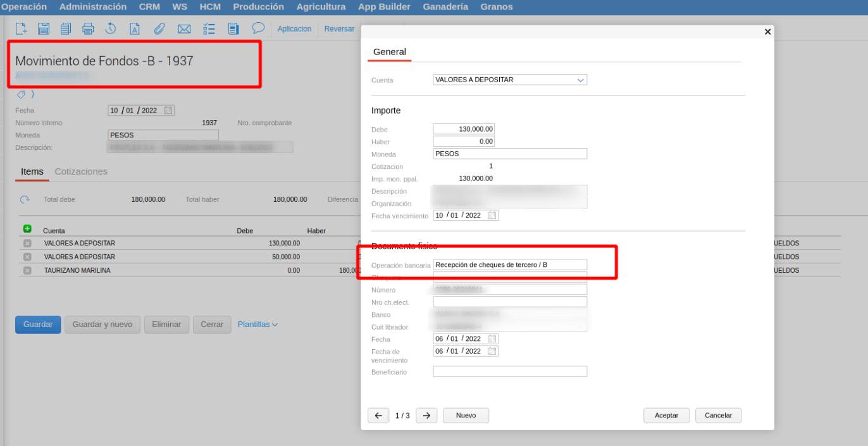Image resolution: width=868 pixels, height=446 pixels.
Task: Open the Producción menu
Action: pos(258,7)
